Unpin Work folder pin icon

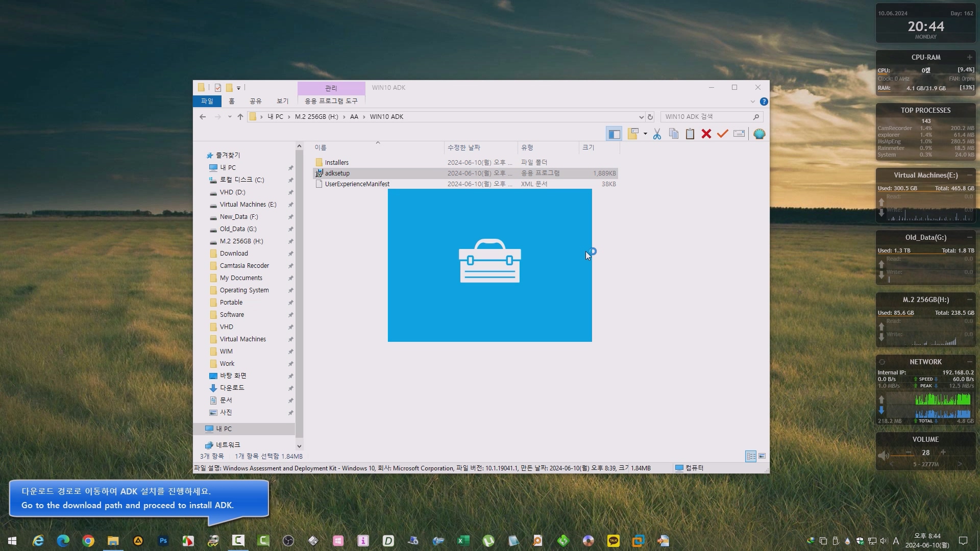290,364
